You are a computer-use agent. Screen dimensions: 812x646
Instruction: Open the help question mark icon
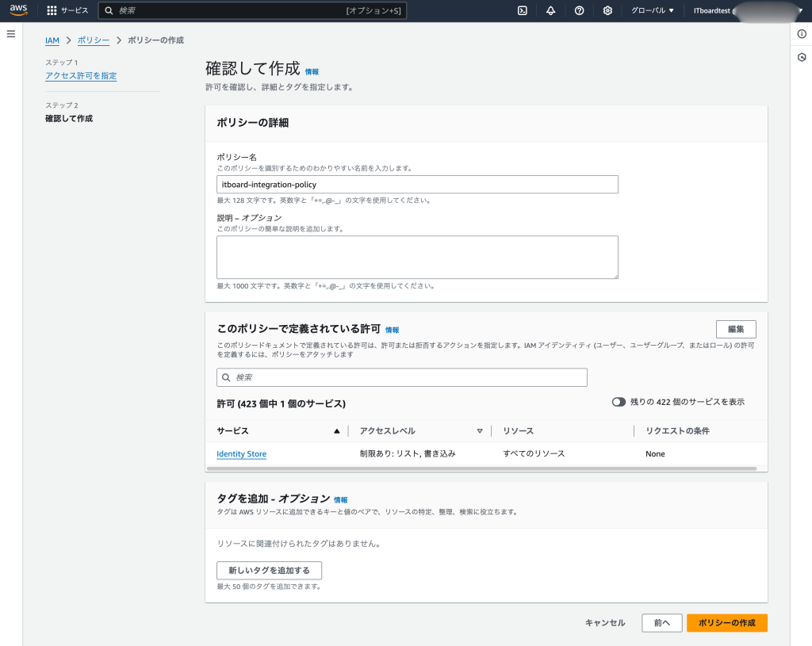click(579, 10)
